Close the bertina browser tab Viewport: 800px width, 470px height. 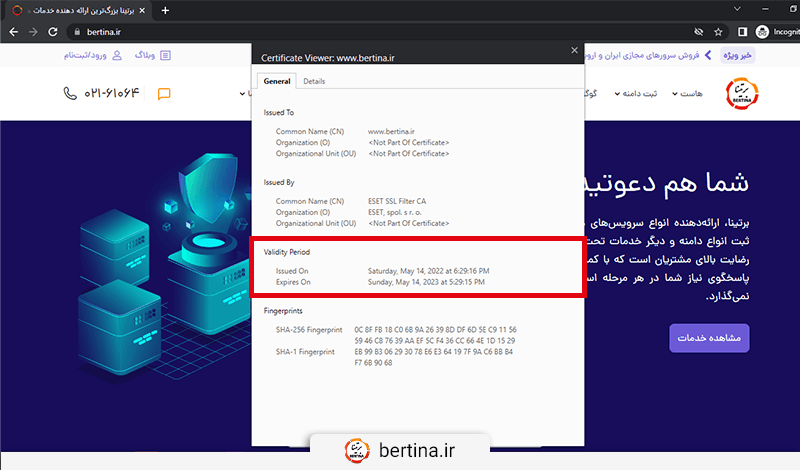(142, 10)
